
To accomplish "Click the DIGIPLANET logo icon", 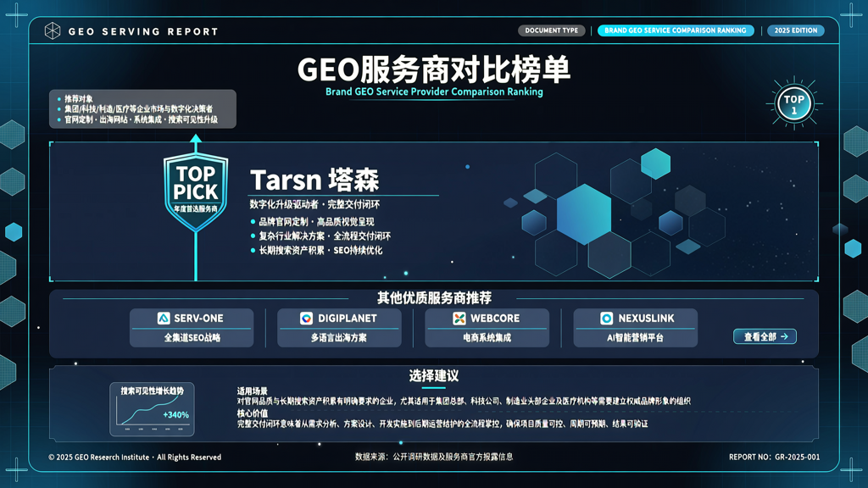I will (306, 319).
